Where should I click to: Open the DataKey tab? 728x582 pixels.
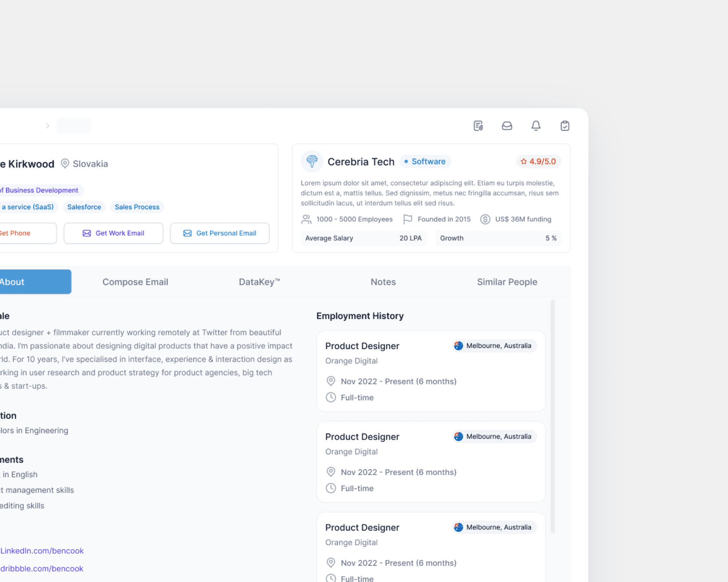click(x=259, y=282)
